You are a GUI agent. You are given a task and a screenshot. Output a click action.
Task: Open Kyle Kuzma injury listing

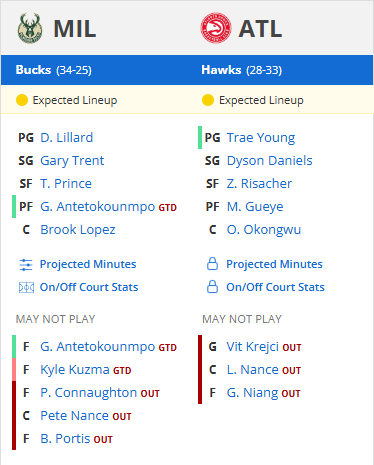pos(75,370)
